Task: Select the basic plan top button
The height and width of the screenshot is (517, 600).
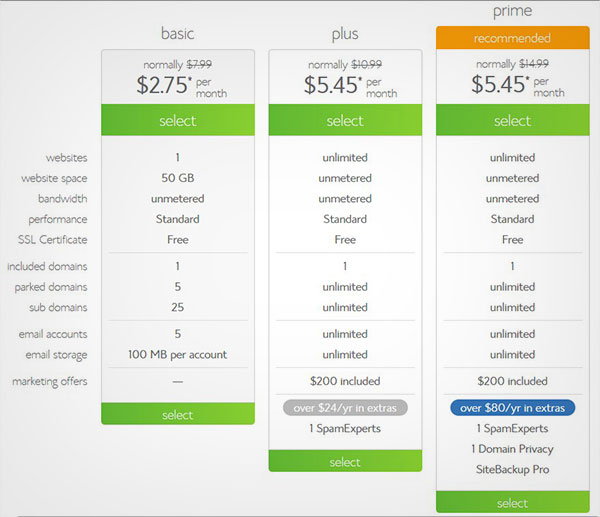Action: (x=178, y=120)
